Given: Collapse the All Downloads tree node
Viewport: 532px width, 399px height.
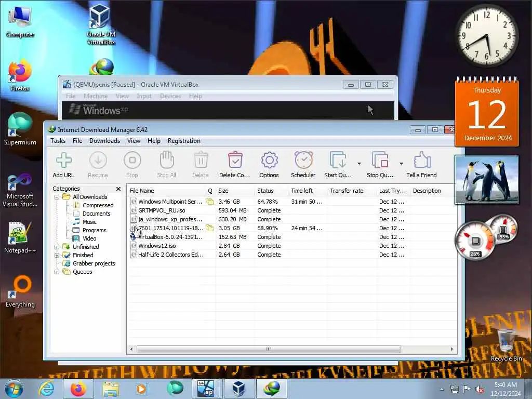Looking at the screenshot, I should pos(57,197).
